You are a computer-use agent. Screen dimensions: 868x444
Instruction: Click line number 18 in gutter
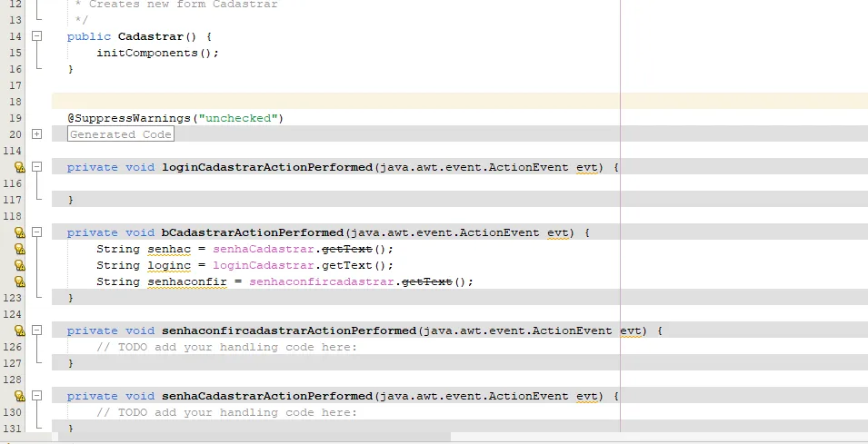[15, 102]
